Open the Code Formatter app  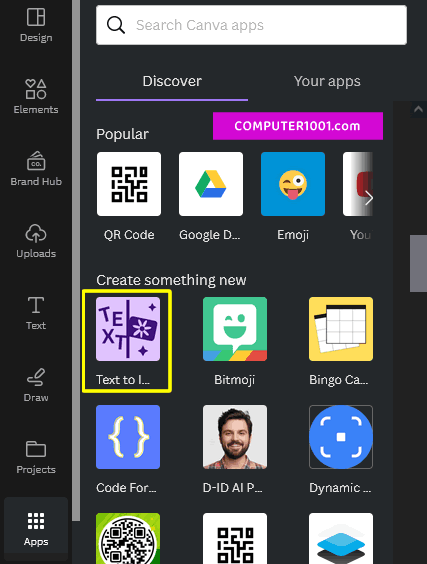[128, 437]
